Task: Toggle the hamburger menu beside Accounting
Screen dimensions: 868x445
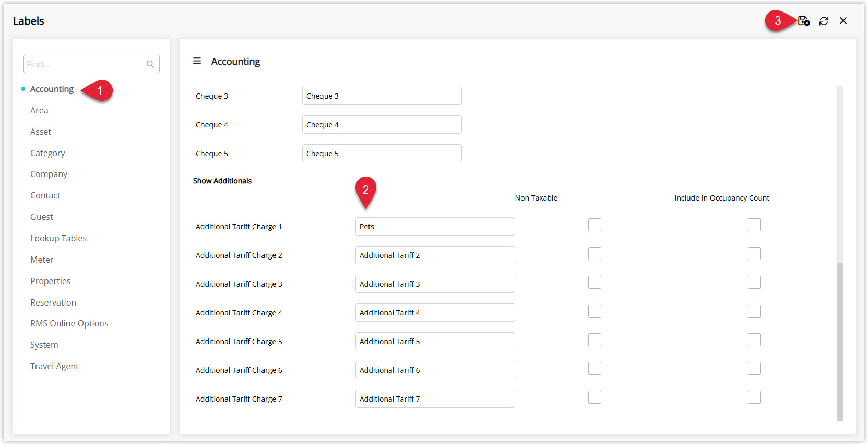Action: (197, 61)
